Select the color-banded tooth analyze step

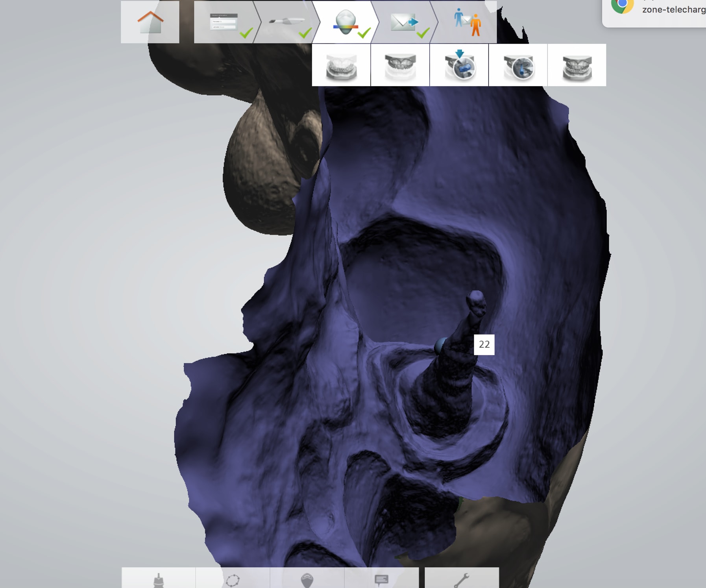[346, 22]
